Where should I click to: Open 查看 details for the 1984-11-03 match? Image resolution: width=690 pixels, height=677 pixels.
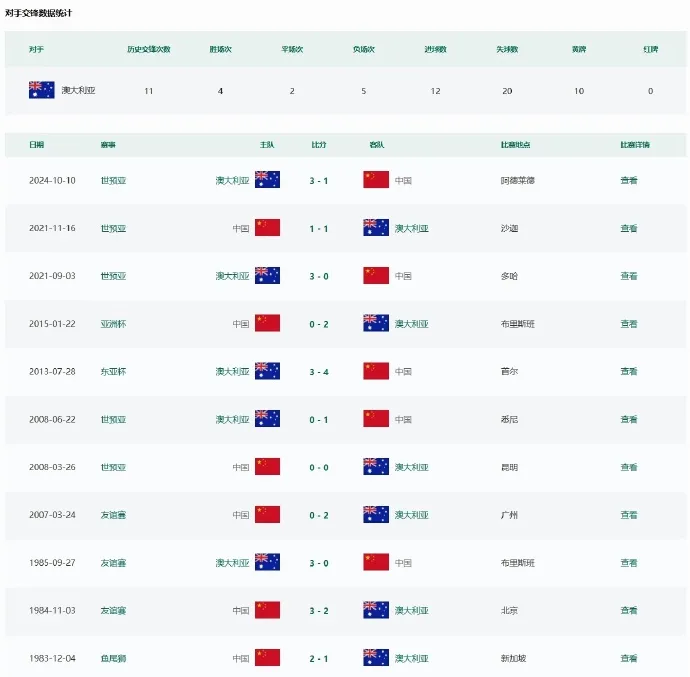tap(629, 611)
